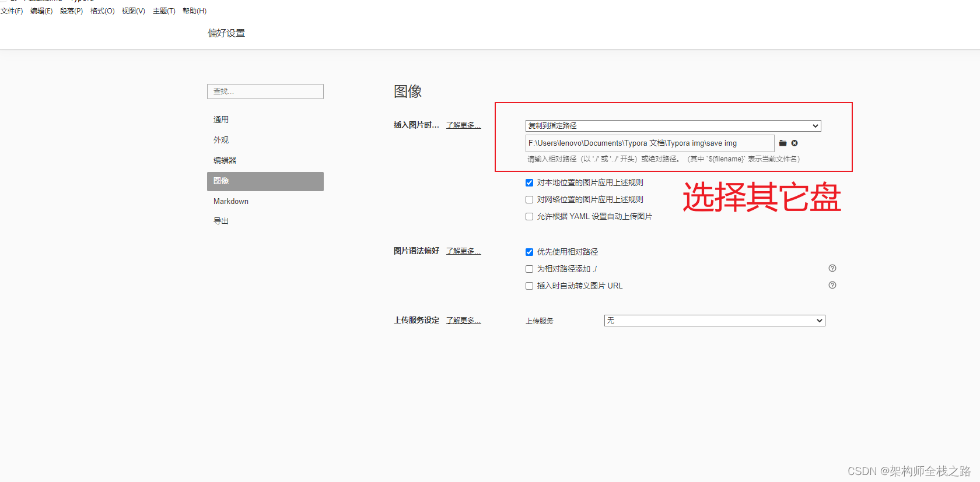The height and width of the screenshot is (482, 980).
Task: Open the 帮助(H) menu
Action: tap(194, 11)
